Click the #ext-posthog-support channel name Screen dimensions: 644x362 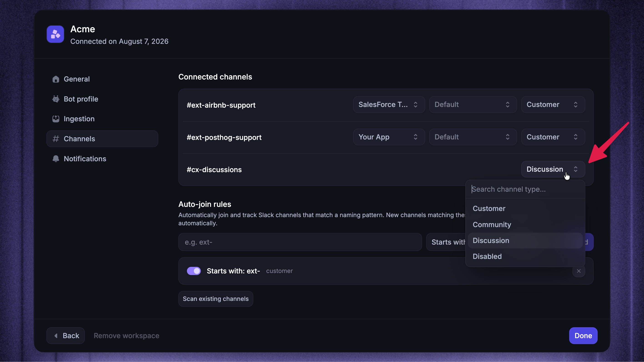coord(224,137)
